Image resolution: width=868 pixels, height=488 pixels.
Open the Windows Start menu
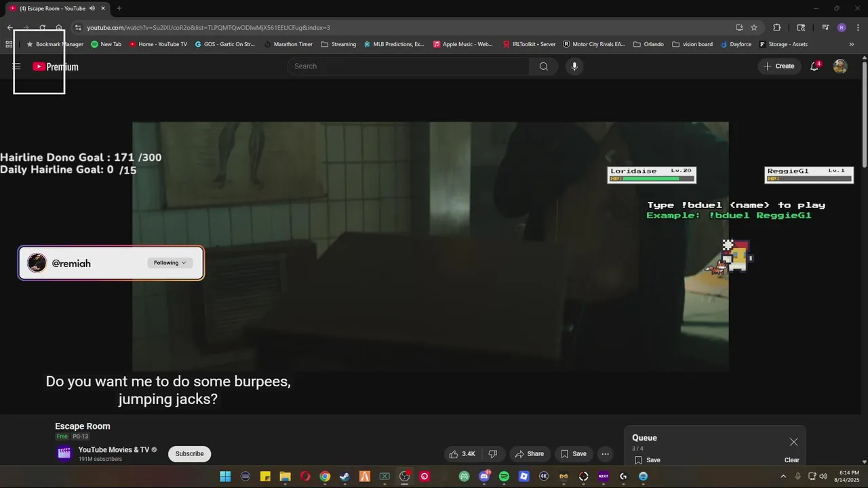coord(225,476)
